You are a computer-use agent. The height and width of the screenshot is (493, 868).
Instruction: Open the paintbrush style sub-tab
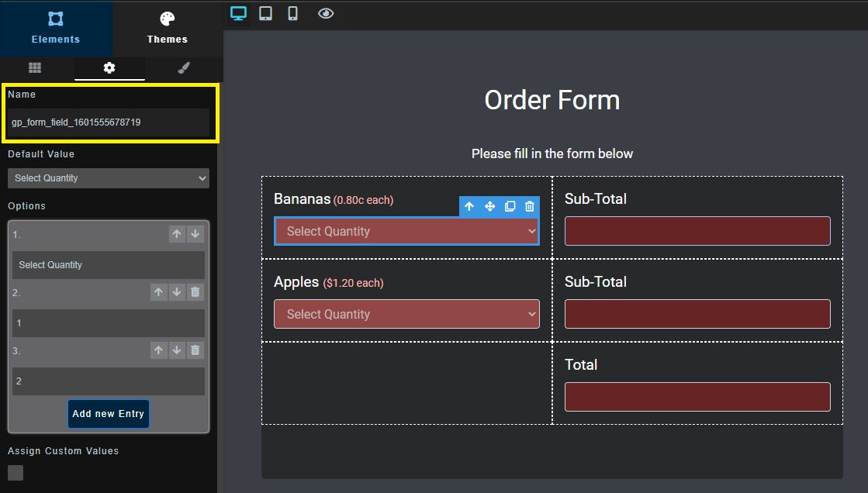184,68
